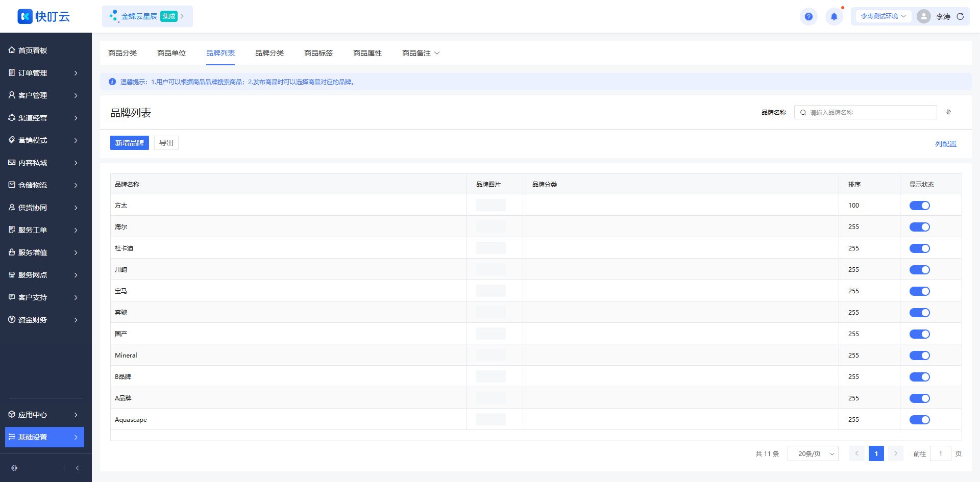Click the next page arrow button
The image size is (980, 482).
[x=896, y=453]
